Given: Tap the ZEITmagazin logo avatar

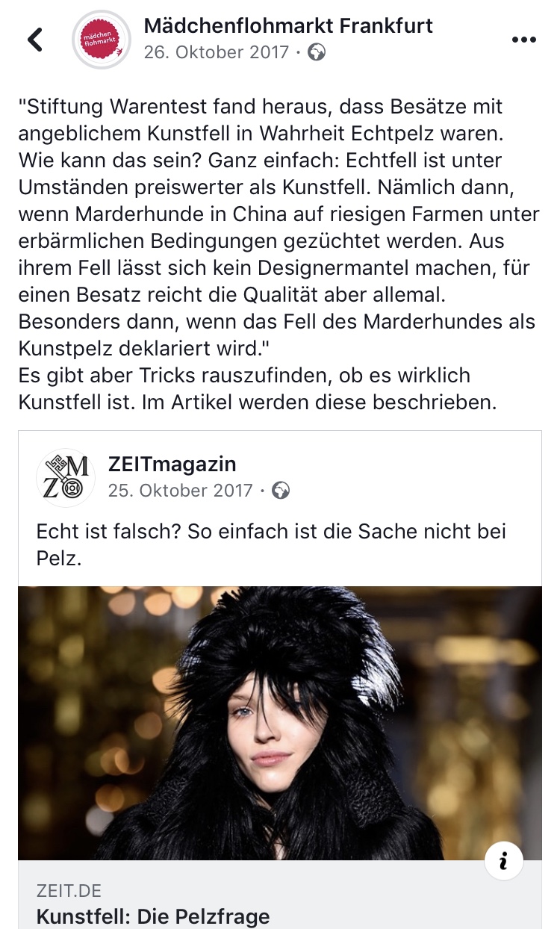Looking at the screenshot, I should pyautogui.click(x=66, y=477).
